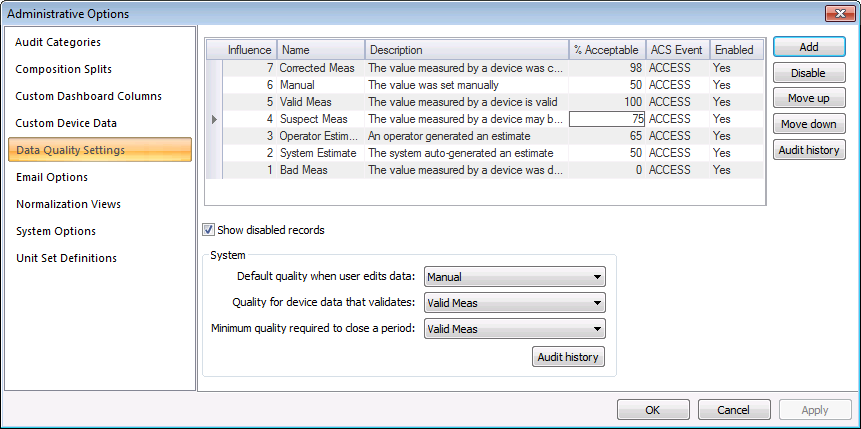Click ACCESS event in Corrected Meas row
861x429 pixels.
coord(669,68)
